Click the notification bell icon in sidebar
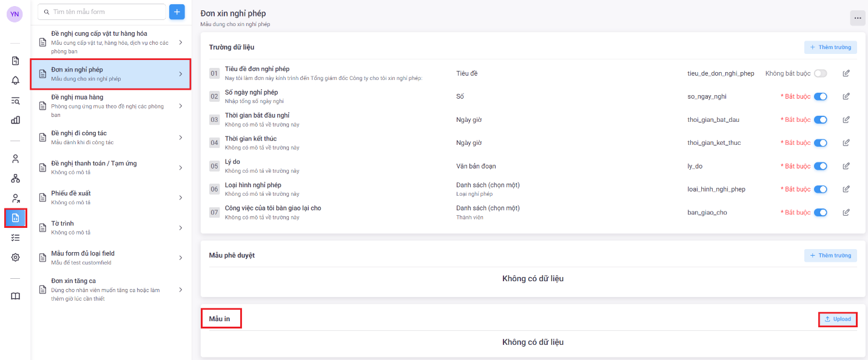The height and width of the screenshot is (360, 868). 15,81
